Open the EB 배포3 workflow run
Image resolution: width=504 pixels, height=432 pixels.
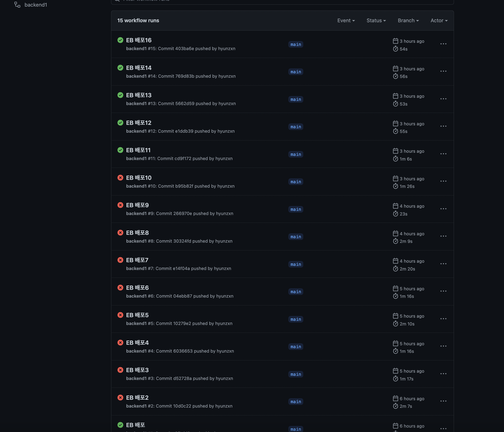[x=137, y=370]
